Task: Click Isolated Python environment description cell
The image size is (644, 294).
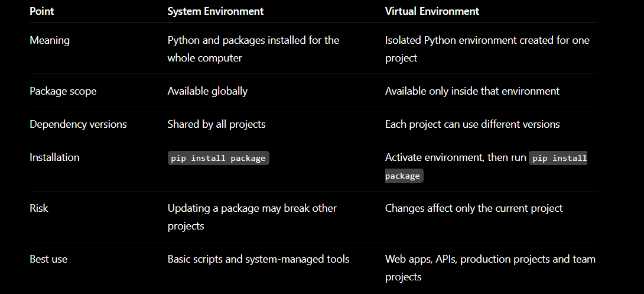Action: (x=487, y=49)
